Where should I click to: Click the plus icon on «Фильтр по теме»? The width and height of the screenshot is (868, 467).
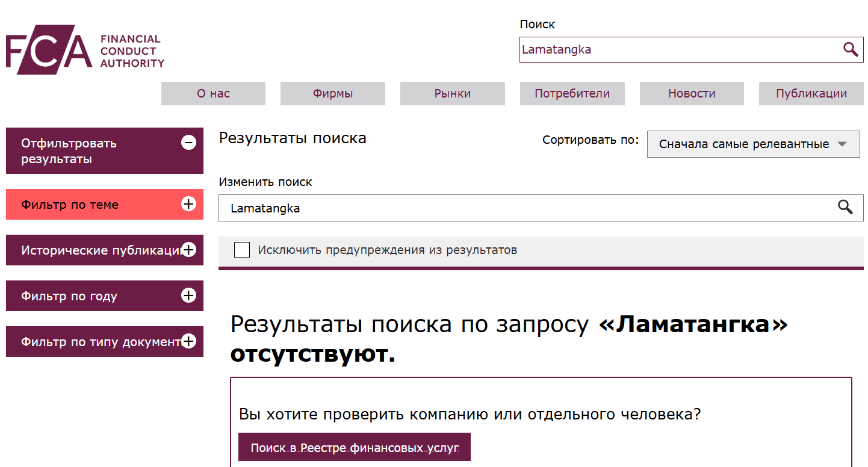tap(188, 204)
